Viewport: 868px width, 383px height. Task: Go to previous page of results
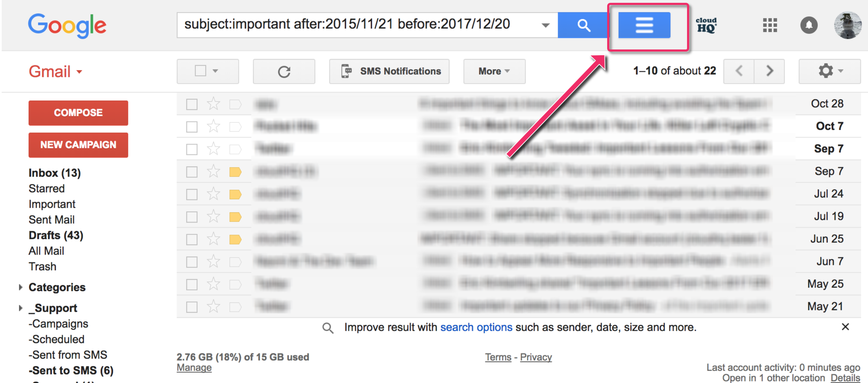click(x=739, y=71)
